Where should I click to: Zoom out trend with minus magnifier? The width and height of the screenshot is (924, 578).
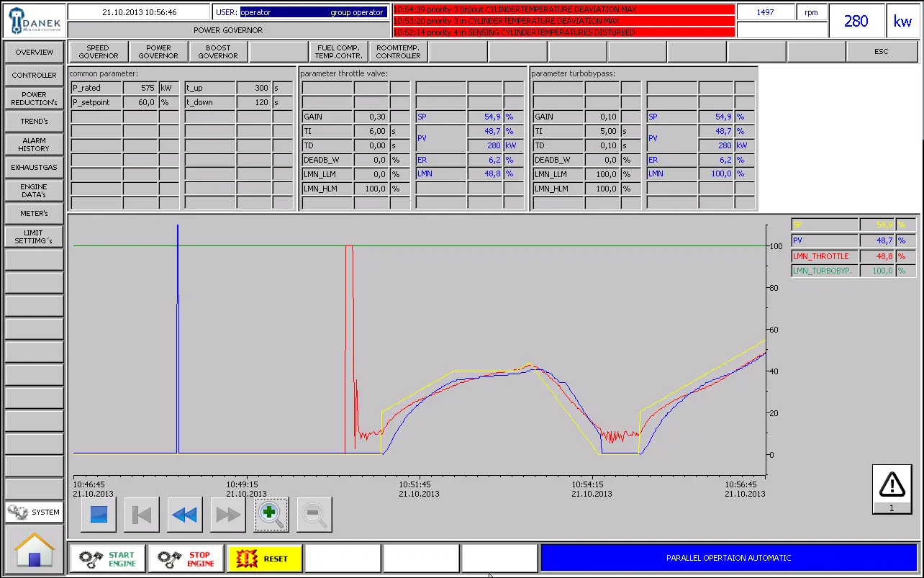(314, 515)
